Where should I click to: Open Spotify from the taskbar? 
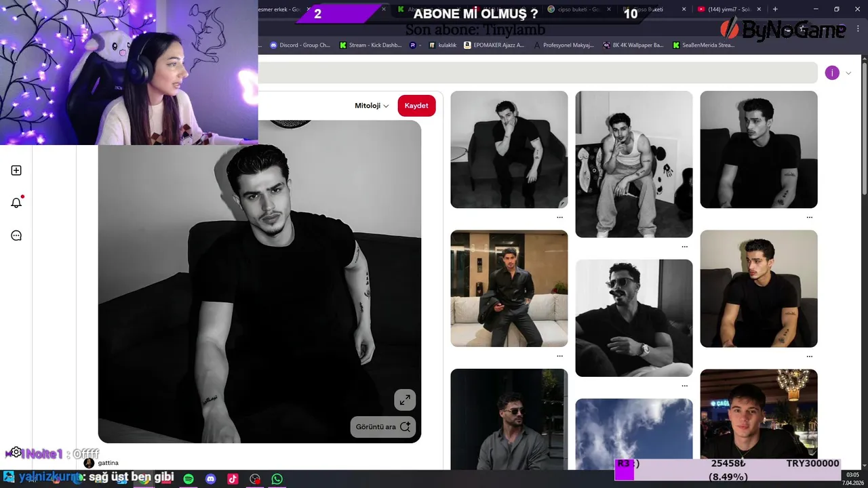click(x=189, y=479)
